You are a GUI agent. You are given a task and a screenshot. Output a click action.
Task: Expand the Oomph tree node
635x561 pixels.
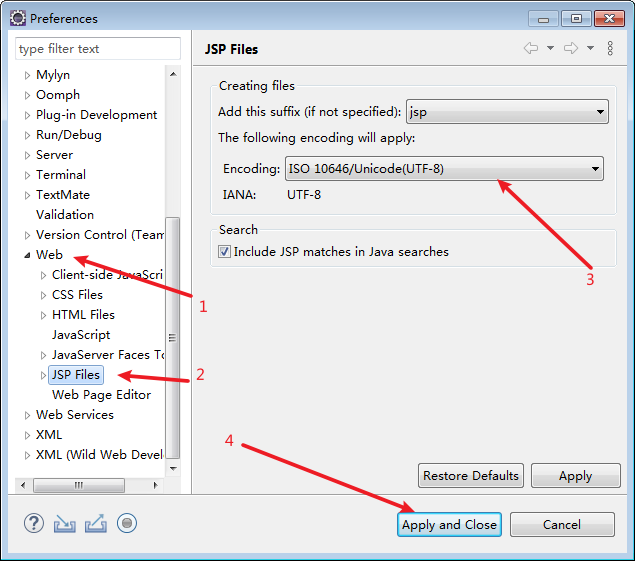point(27,96)
